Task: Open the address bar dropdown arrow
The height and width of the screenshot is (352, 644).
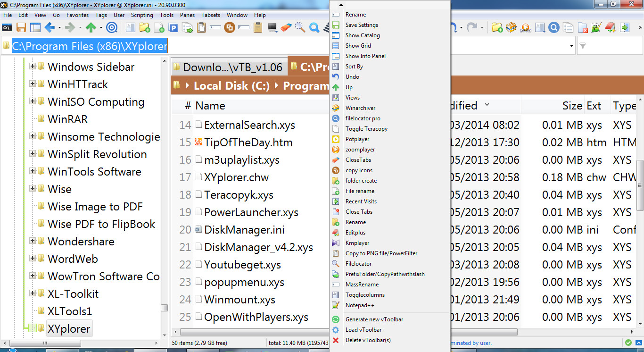Action: [571, 46]
